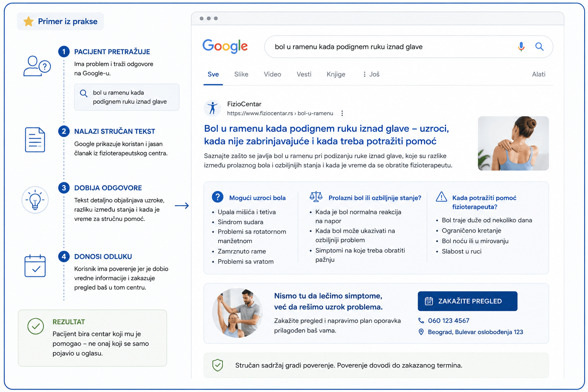Select the Sve search tab
Viewport: 588px width, 392px height.
pos(213,74)
